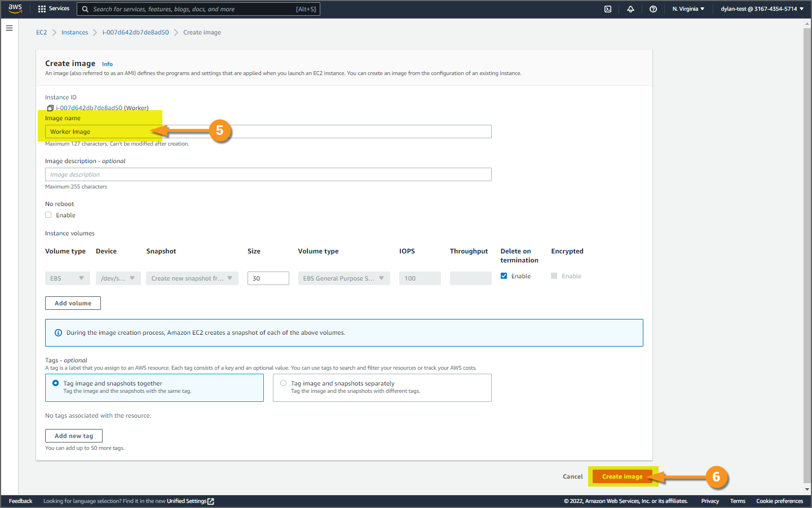This screenshot has width=812, height=508.
Task: Open the notifications bell
Action: pyautogui.click(x=630, y=9)
